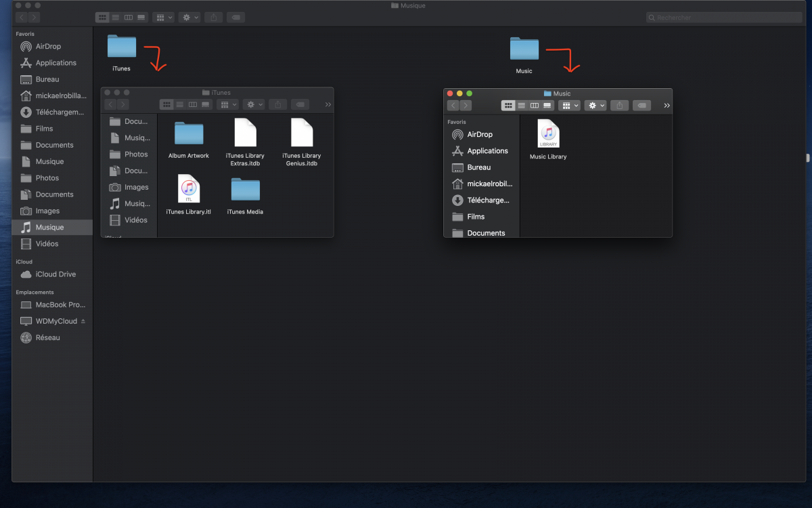The image size is (812, 508).
Task: Select Films in the Music window sidebar
Action: click(x=476, y=217)
